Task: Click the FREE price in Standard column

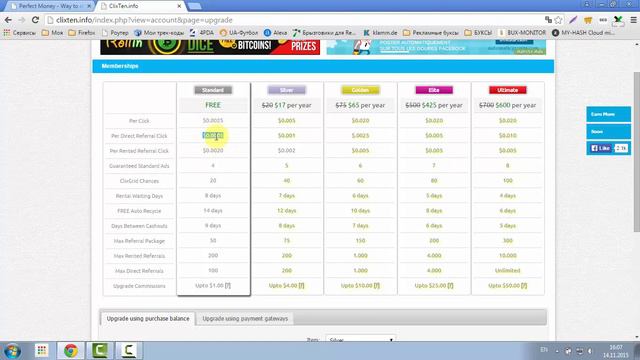Action: click(x=213, y=105)
